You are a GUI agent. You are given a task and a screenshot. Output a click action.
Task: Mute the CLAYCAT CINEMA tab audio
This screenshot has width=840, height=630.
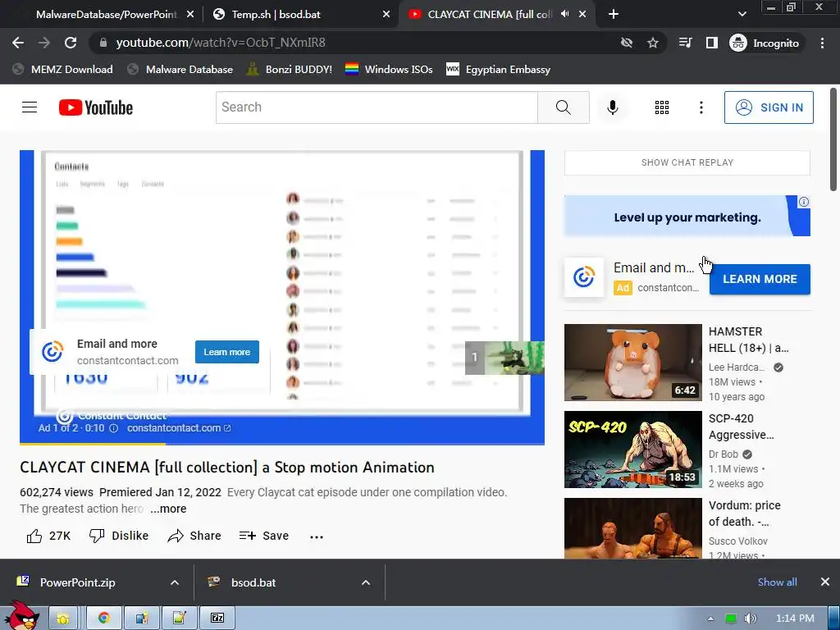click(x=564, y=14)
